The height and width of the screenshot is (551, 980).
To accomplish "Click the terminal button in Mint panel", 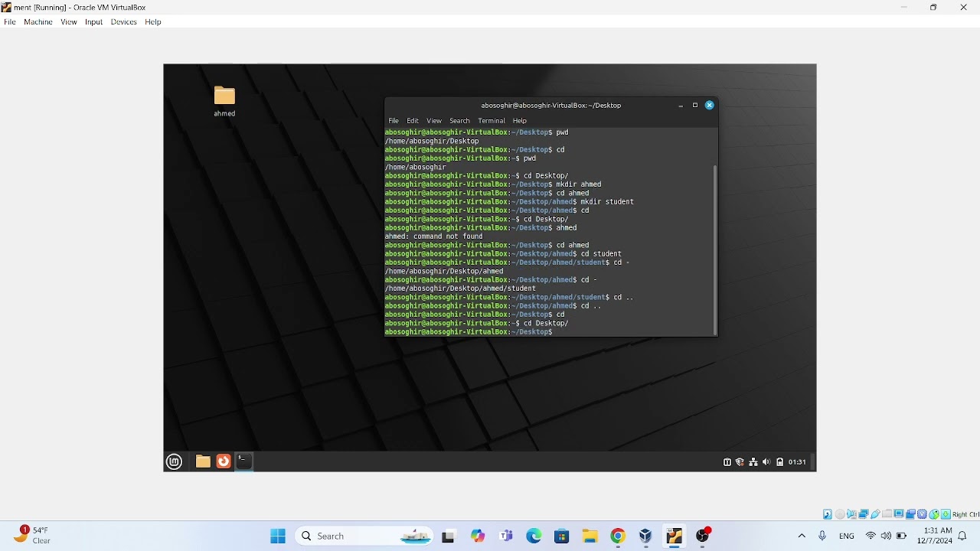I will point(244,461).
